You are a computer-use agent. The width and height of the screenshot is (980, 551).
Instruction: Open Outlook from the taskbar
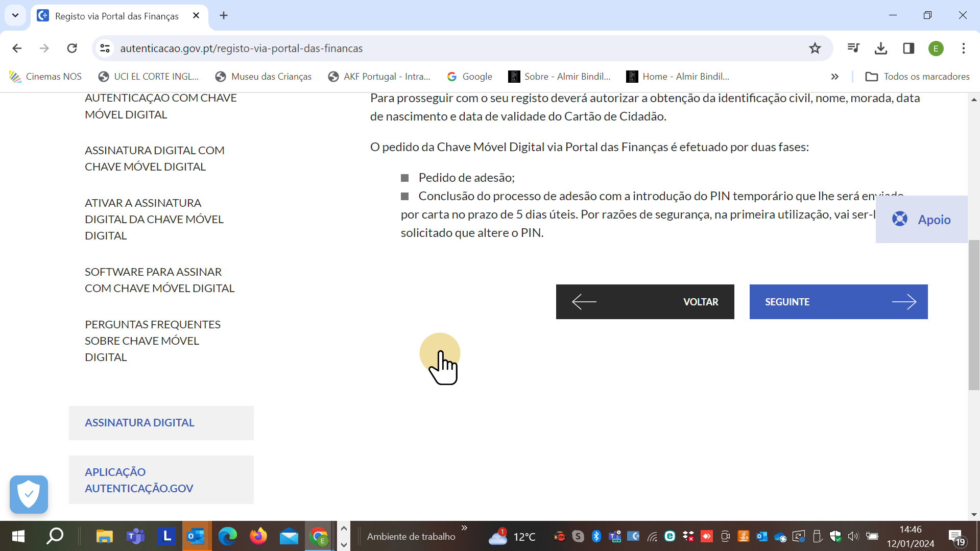[196, 537]
